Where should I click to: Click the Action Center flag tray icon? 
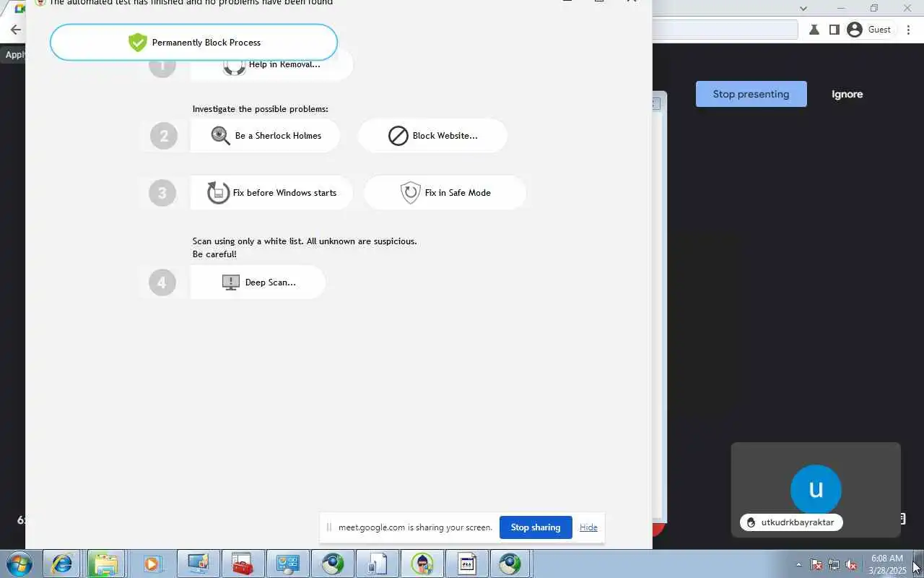(x=816, y=565)
